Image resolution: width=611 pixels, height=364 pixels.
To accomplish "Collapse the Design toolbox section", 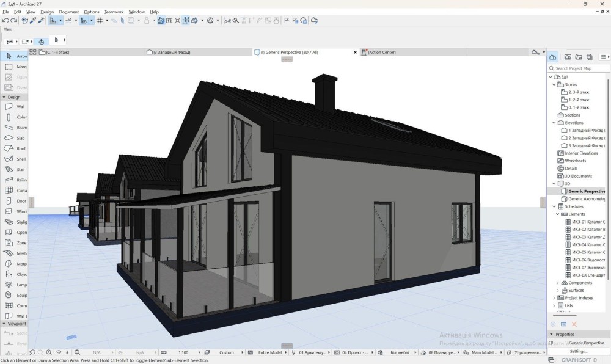I will coord(4,97).
